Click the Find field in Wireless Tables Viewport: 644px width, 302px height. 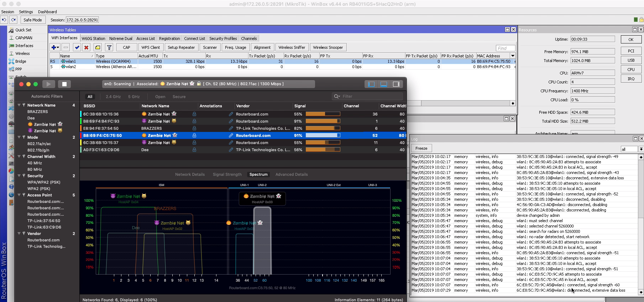pyautogui.click(x=506, y=48)
